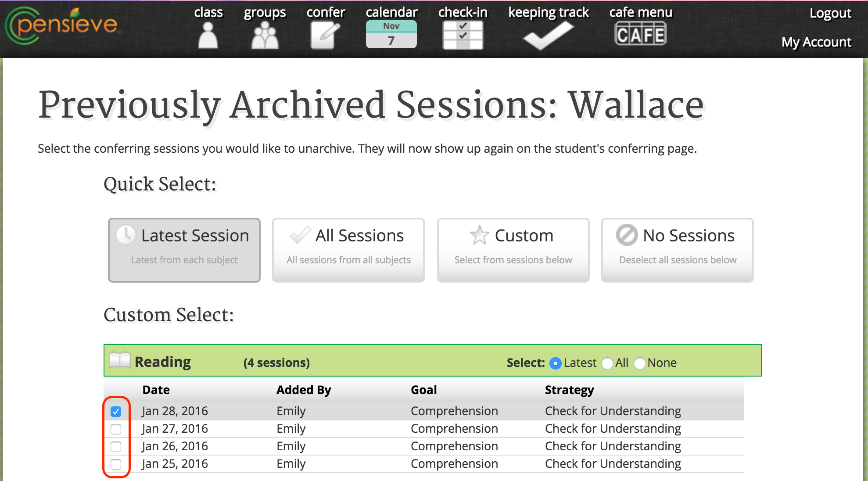Click the No Sessions quick select button
This screenshot has height=481, width=868.
(678, 250)
